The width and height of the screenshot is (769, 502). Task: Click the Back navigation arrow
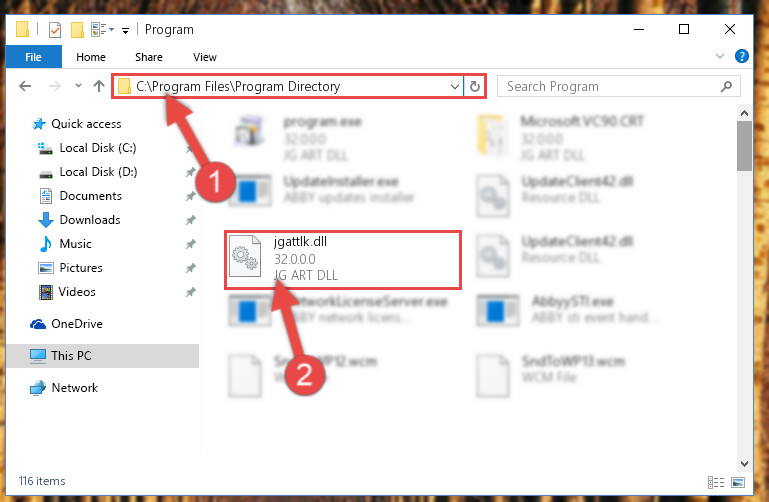[x=25, y=86]
